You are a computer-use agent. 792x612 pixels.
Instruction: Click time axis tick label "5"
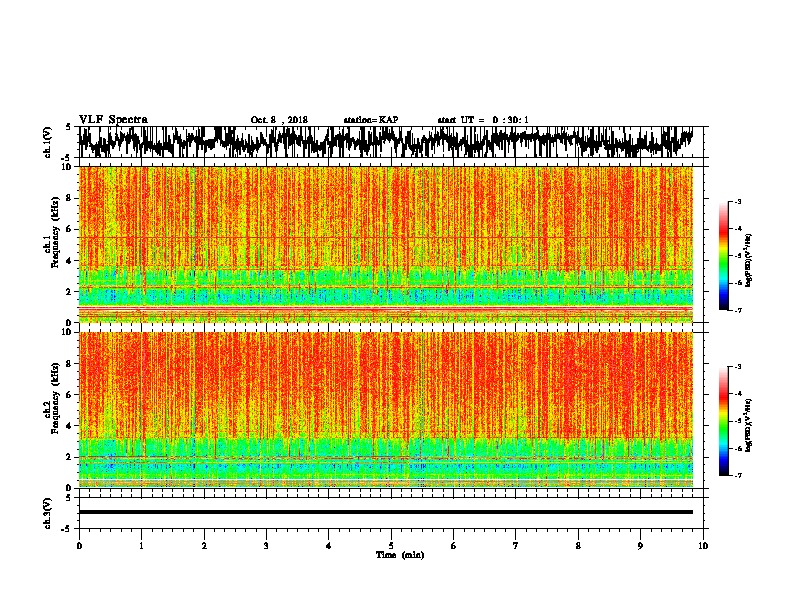(x=391, y=546)
